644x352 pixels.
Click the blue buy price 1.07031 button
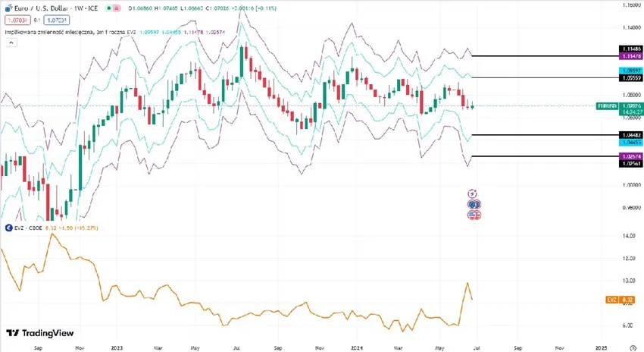(57, 20)
